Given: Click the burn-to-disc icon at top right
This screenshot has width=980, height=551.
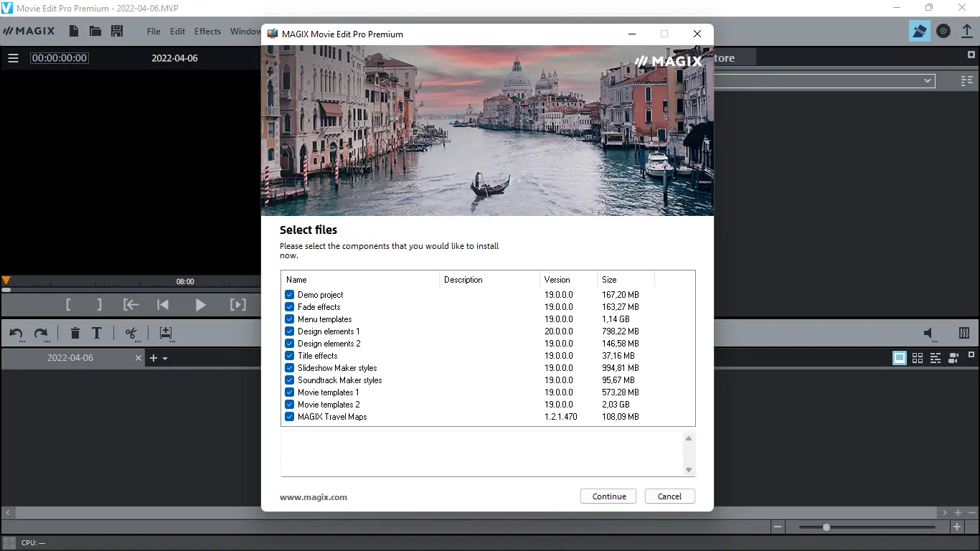Looking at the screenshot, I should [943, 31].
